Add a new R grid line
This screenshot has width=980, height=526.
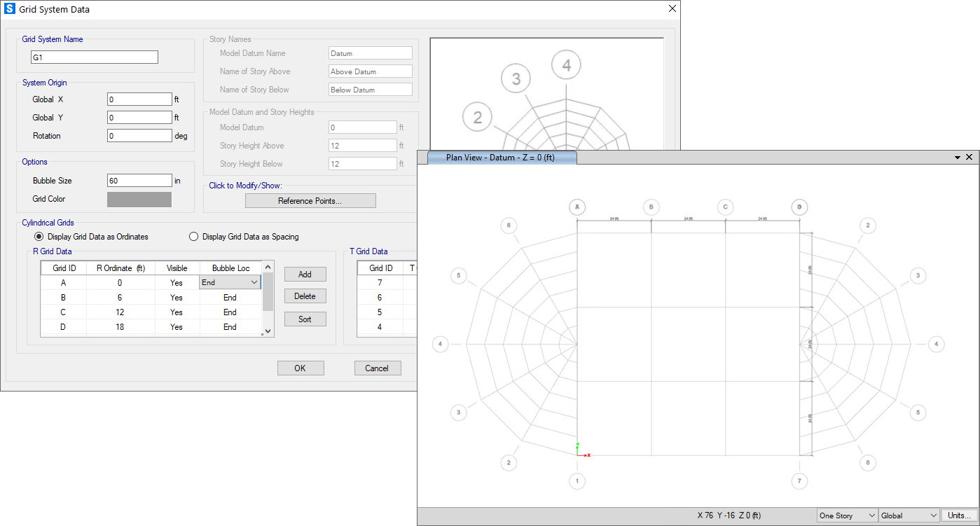click(305, 274)
